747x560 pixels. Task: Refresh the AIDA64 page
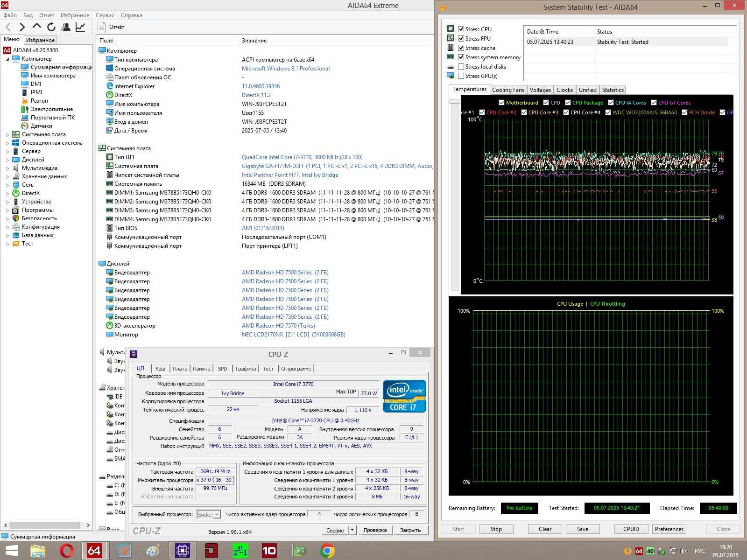point(51,27)
